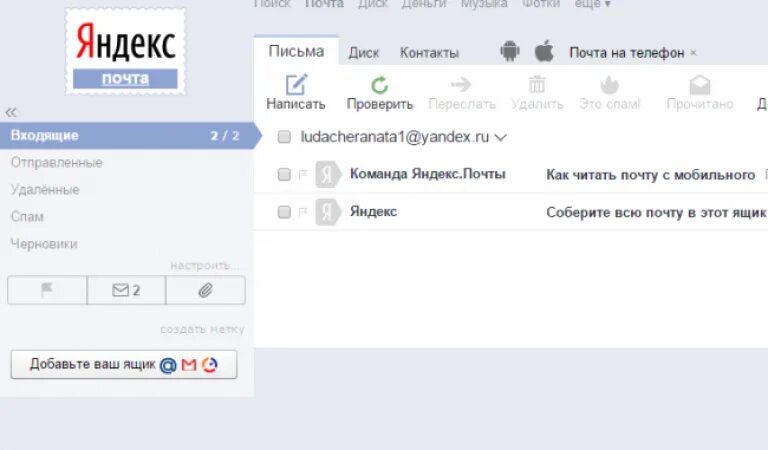The height and width of the screenshot is (450, 768).
Task: Click the Прочитано open envelope icon
Action: click(x=700, y=85)
